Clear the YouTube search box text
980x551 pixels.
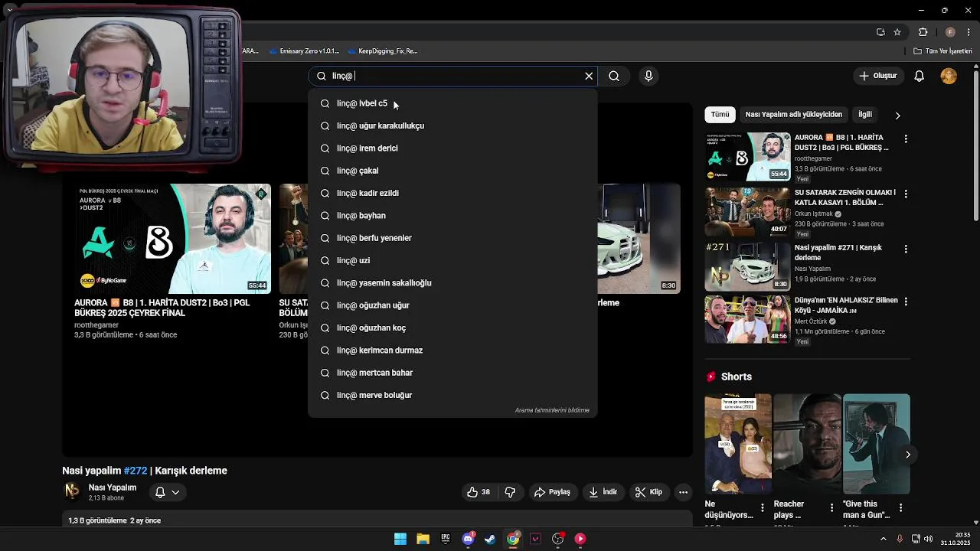click(589, 76)
